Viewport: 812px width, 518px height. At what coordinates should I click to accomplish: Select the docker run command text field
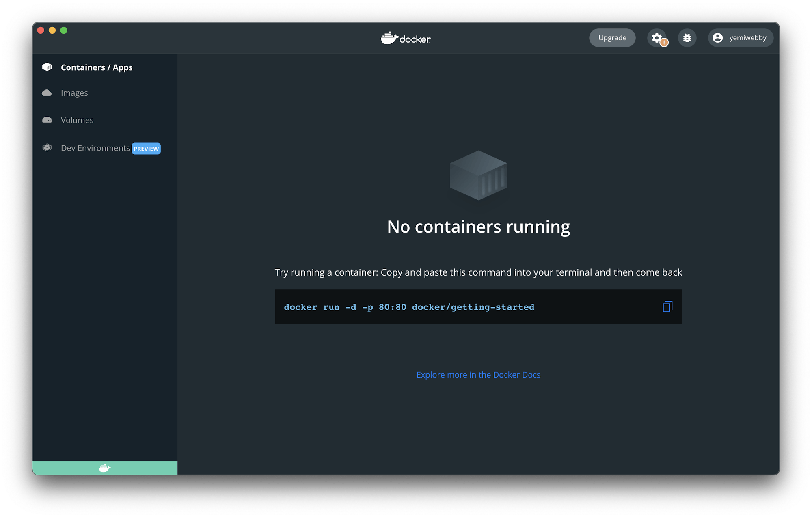pyautogui.click(x=408, y=307)
